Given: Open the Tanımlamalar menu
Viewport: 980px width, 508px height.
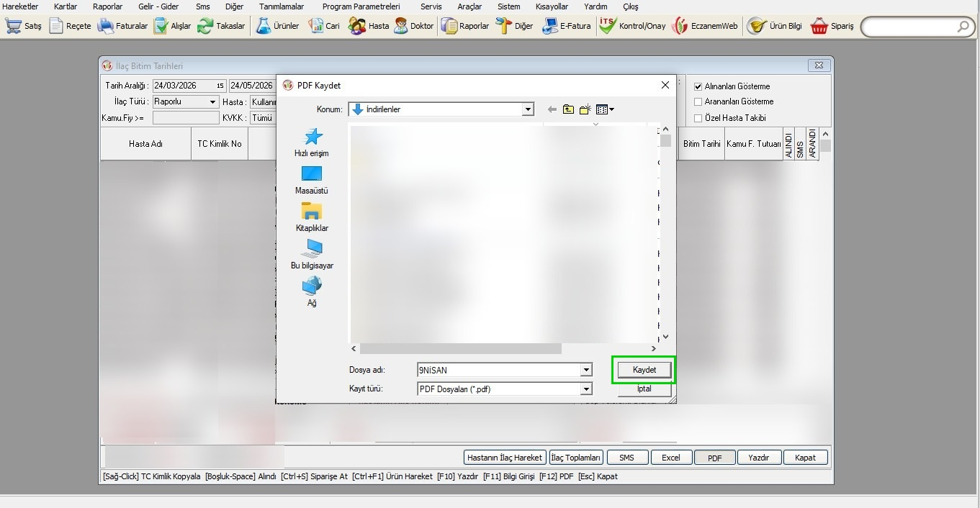Looking at the screenshot, I should [282, 6].
